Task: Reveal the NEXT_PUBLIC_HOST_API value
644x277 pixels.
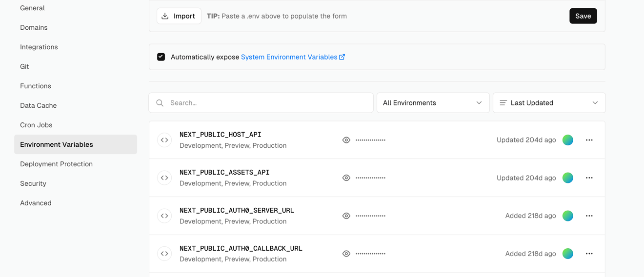Action: point(346,140)
